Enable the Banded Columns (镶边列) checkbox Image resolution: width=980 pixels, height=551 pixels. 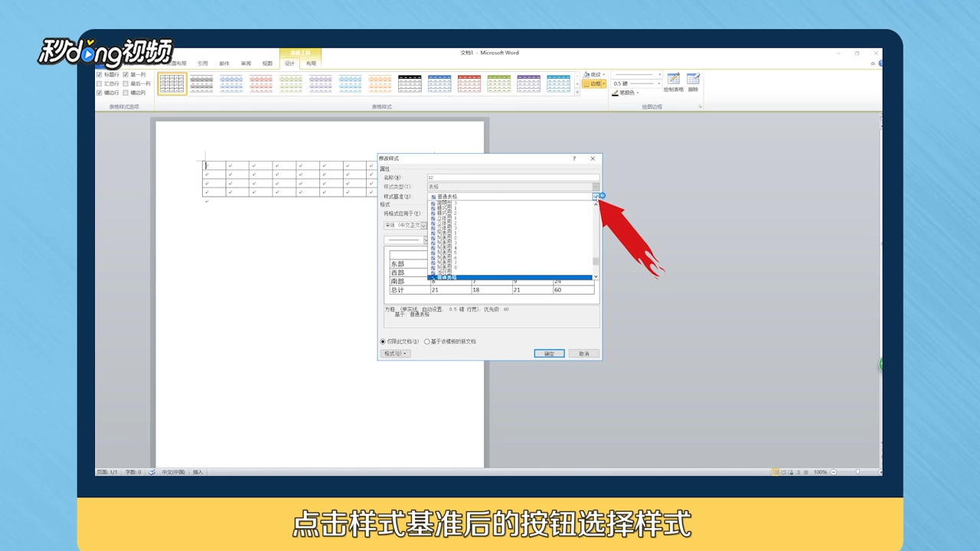[126, 93]
